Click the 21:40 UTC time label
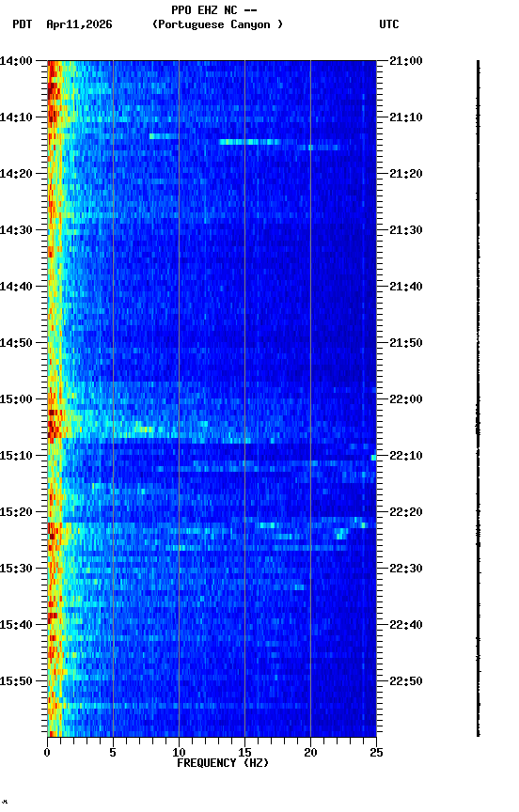Viewport: 519px width, 812px height. coord(406,287)
